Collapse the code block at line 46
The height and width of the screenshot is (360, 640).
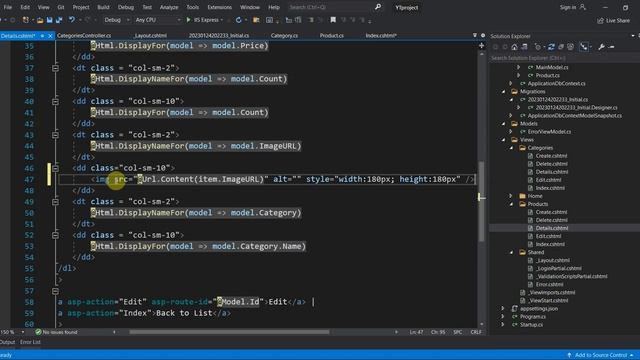56,168
